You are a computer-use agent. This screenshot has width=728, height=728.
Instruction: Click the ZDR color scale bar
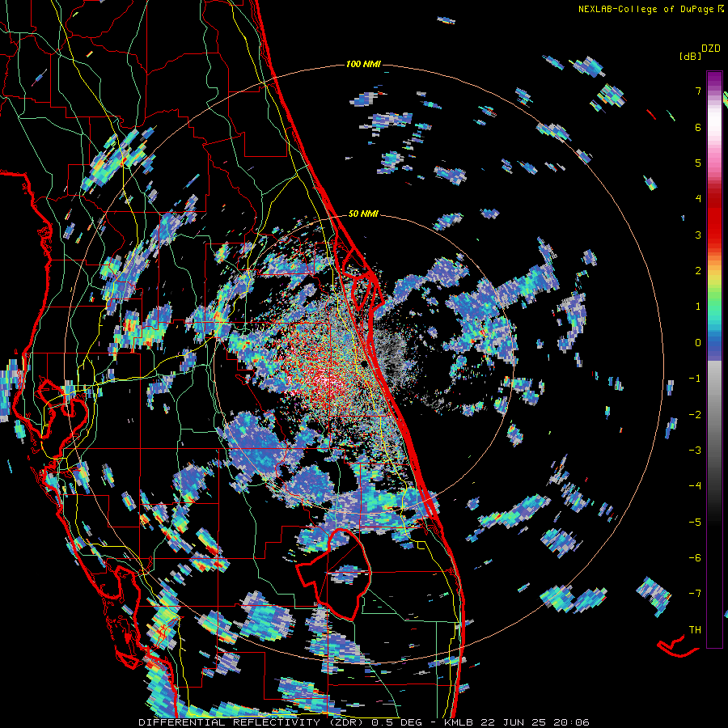coord(714,359)
